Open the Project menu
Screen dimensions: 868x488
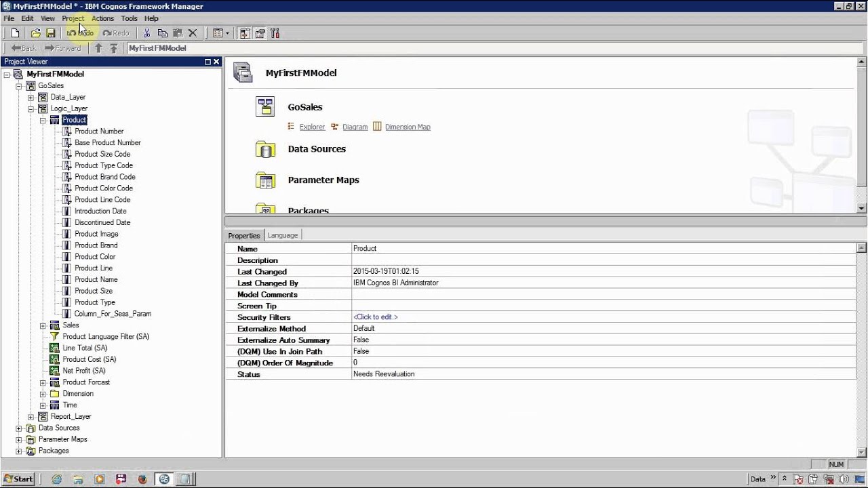(73, 18)
